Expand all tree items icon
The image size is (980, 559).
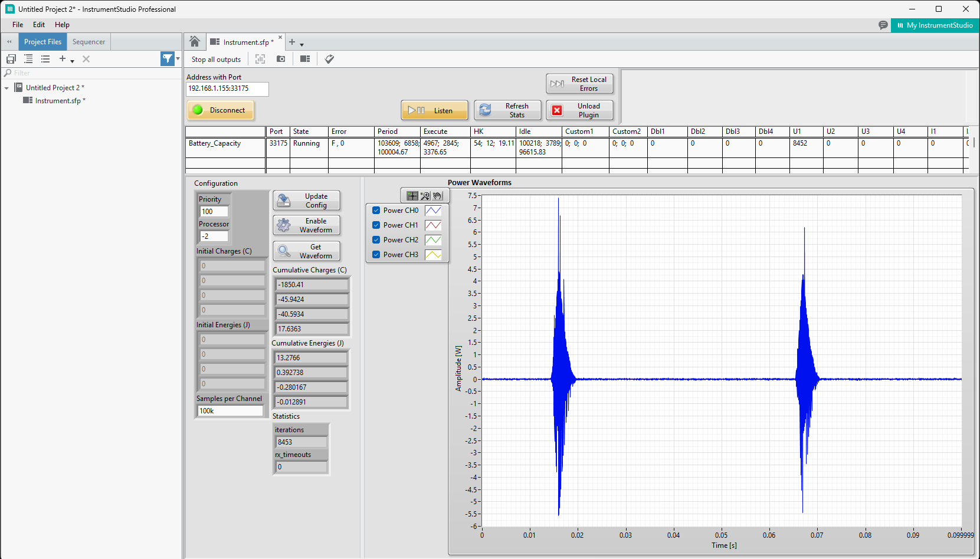coord(28,59)
